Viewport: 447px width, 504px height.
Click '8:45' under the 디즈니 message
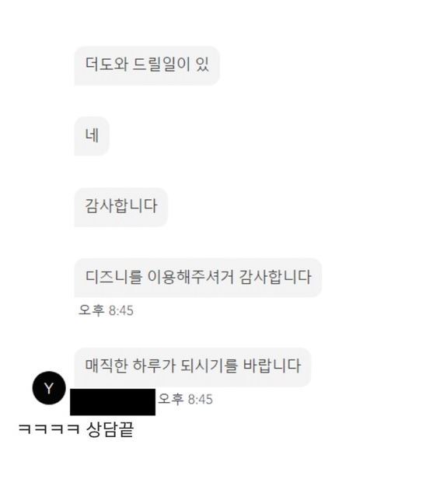click(x=120, y=310)
